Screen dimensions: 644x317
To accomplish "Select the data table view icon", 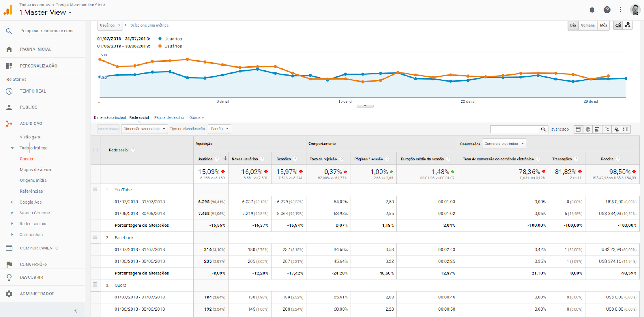I will (578, 129).
